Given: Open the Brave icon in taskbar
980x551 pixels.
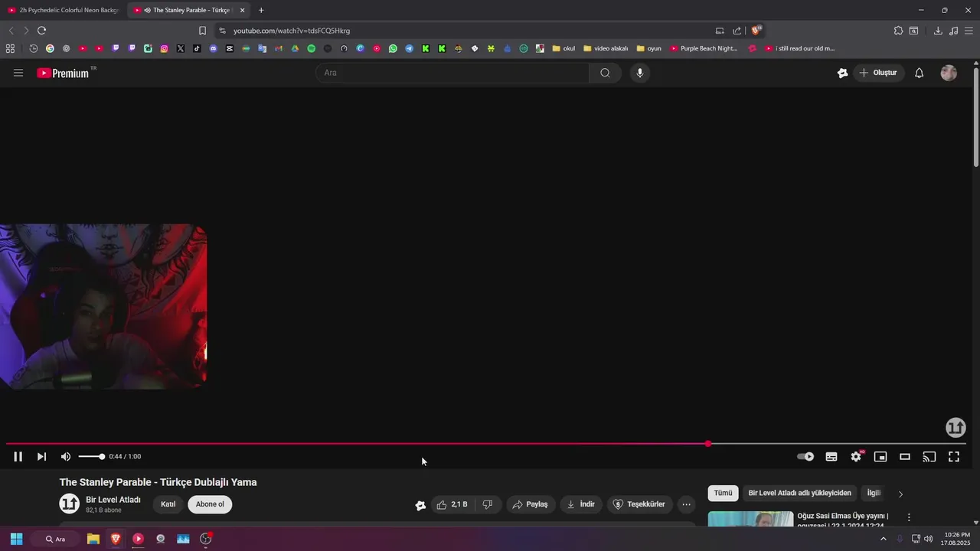Looking at the screenshot, I should [116, 539].
